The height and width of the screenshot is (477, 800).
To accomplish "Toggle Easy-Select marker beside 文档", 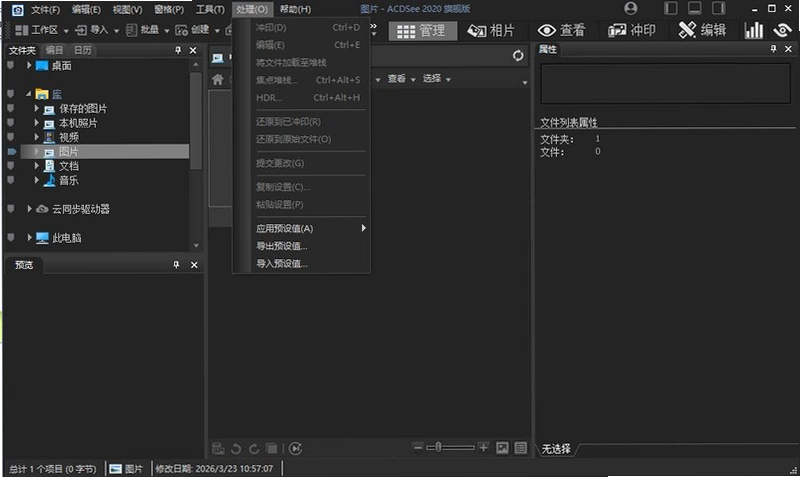I will pos(11,165).
